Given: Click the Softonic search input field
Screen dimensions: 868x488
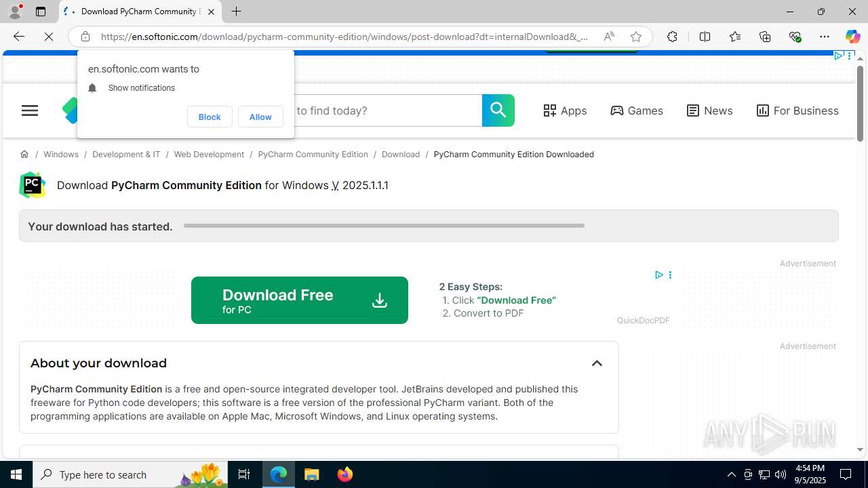Looking at the screenshot, I should point(387,110).
